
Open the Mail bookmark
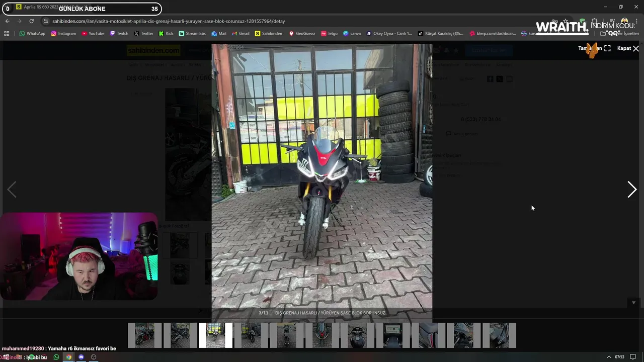[x=219, y=34]
